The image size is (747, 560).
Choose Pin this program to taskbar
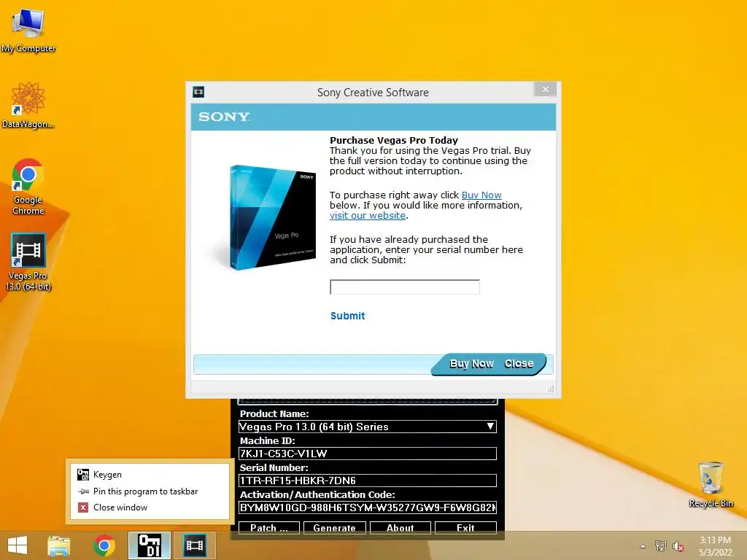tap(149, 491)
